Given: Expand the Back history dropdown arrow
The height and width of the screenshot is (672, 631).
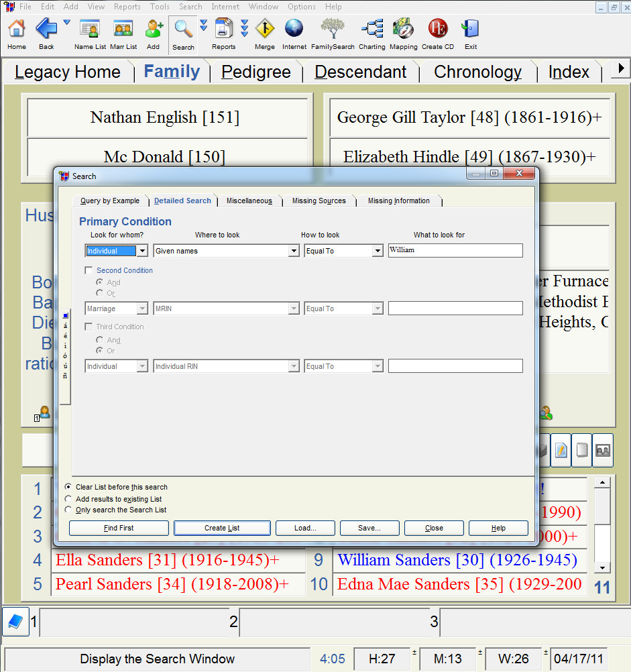Looking at the screenshot, I should [67, 22].
